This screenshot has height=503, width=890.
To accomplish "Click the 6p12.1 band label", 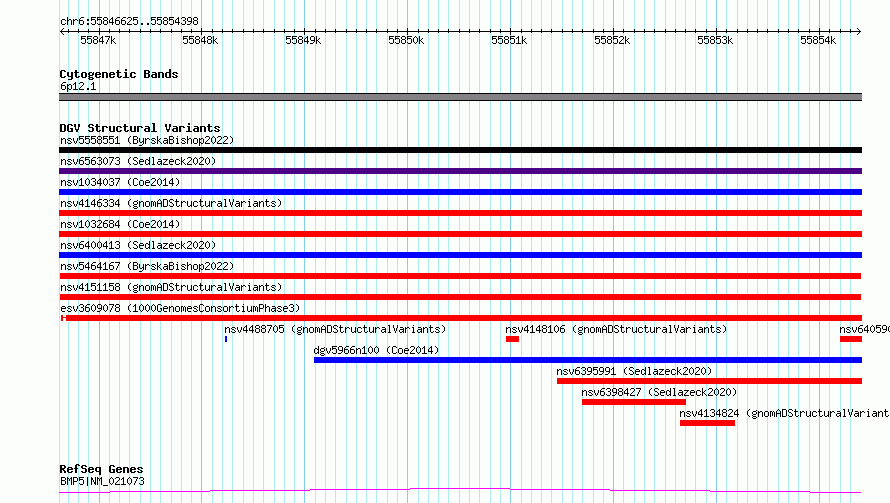I will point(78,86).
